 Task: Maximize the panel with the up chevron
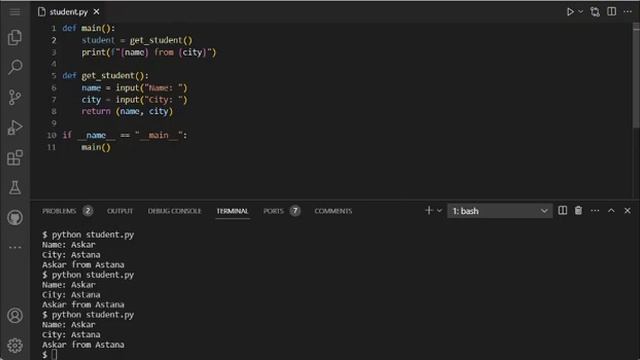611,211
